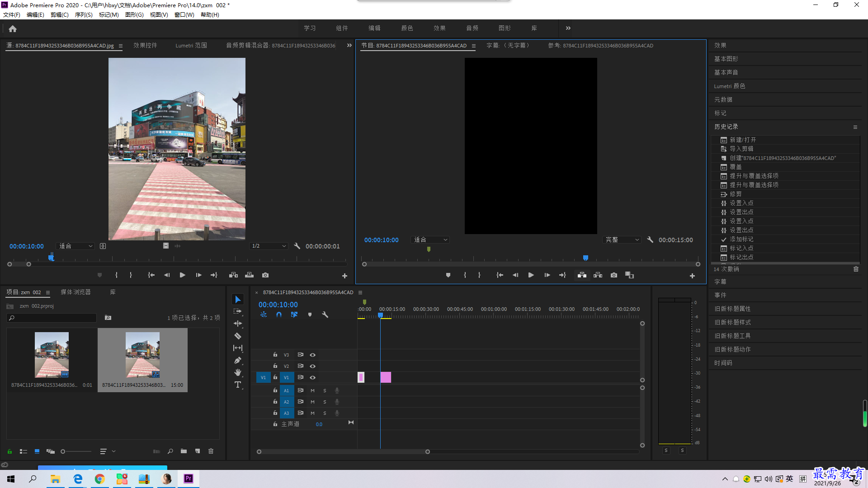Open timeline sequence panel menu
Viewport: 868px width, 488px height.
click(360, 292)
